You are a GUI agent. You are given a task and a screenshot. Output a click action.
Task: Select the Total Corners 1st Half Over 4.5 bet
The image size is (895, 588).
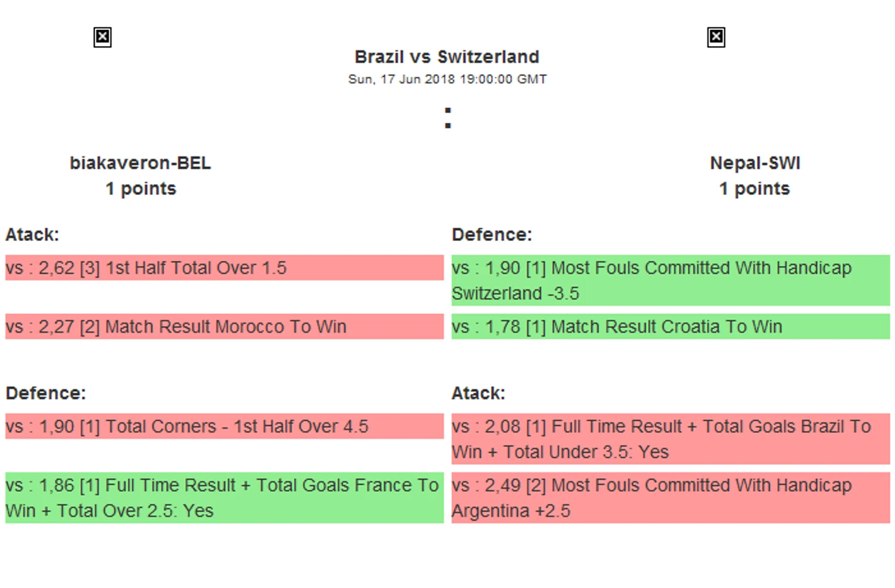click(224, 426)
